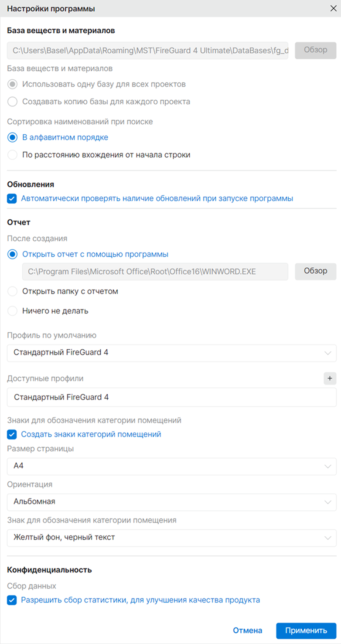This screenshot has height=644, width=341.
Task: Choose В алфавитном порядке radio button
Action: point(12,137)
